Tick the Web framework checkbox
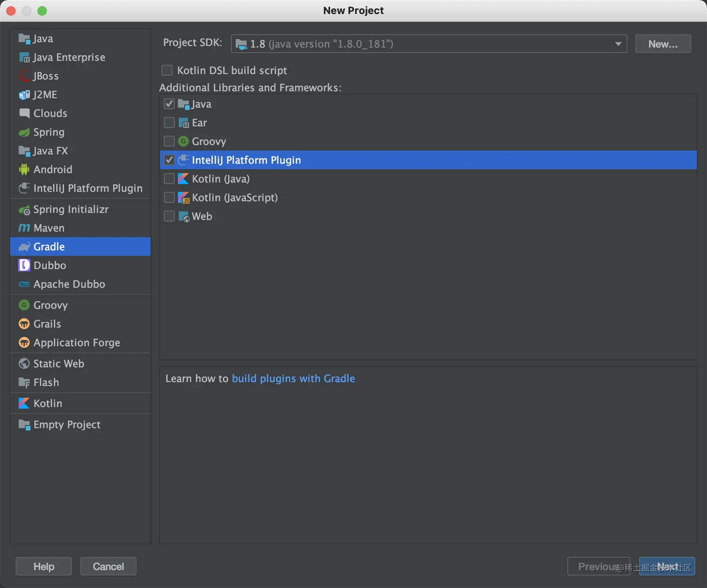 169,216
